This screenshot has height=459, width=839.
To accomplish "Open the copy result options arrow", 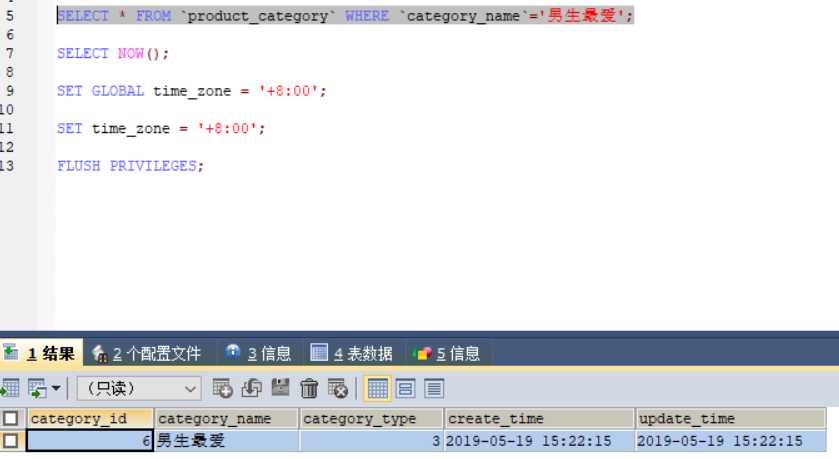I will pyautogui.click(x=56, y=388).
